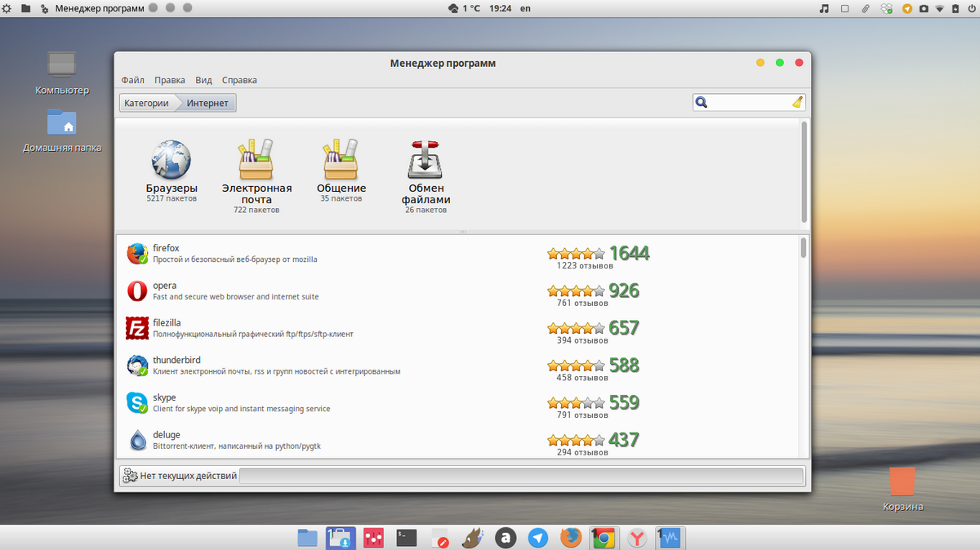Open the red mixer app in dock

click(x=373, y=538)
